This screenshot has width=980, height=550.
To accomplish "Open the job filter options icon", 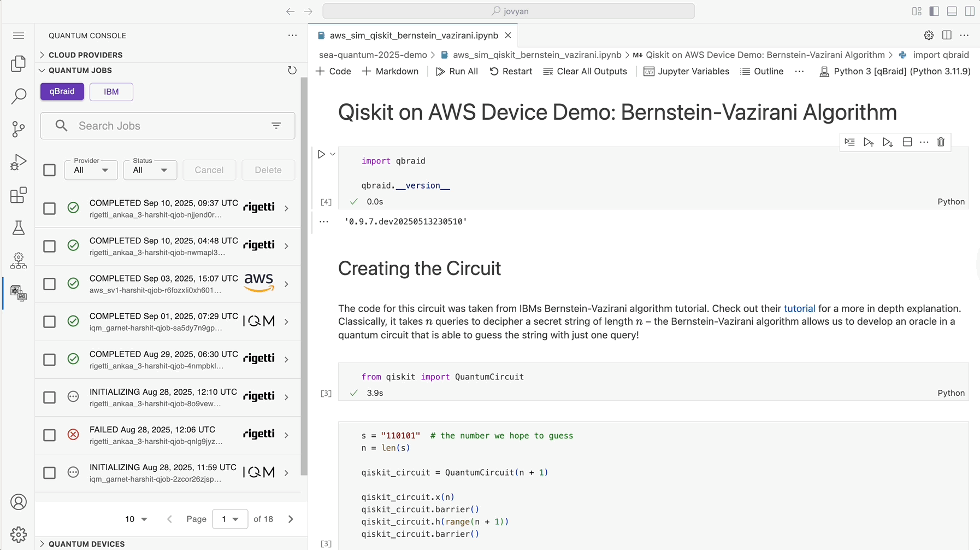I will tap(276, 126).
